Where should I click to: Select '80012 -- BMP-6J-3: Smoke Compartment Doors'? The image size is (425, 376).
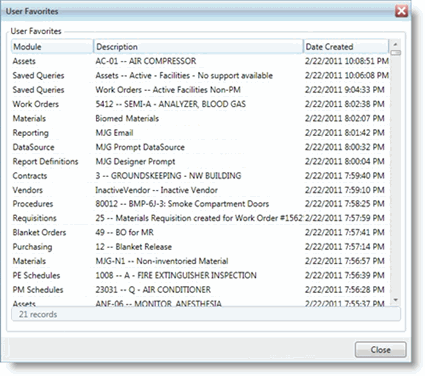pyautogui.click(x=200, y=204)
